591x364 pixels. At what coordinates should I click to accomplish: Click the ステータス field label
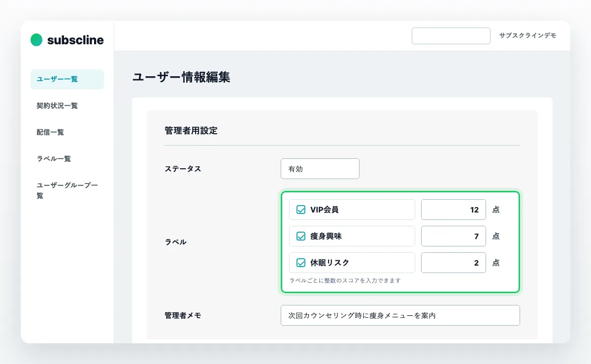pyautogui.click(x=183, y=169)
